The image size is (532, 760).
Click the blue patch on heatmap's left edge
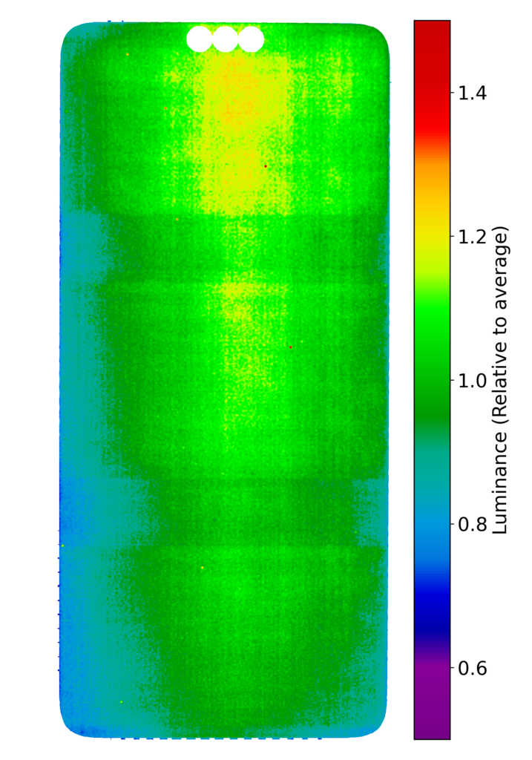click(70, 512)
